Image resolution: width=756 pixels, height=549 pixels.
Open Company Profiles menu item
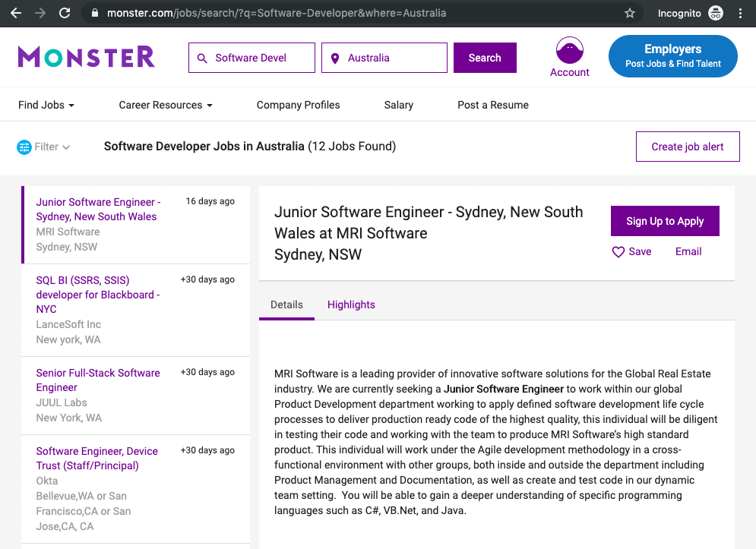[x=298, y=105]
